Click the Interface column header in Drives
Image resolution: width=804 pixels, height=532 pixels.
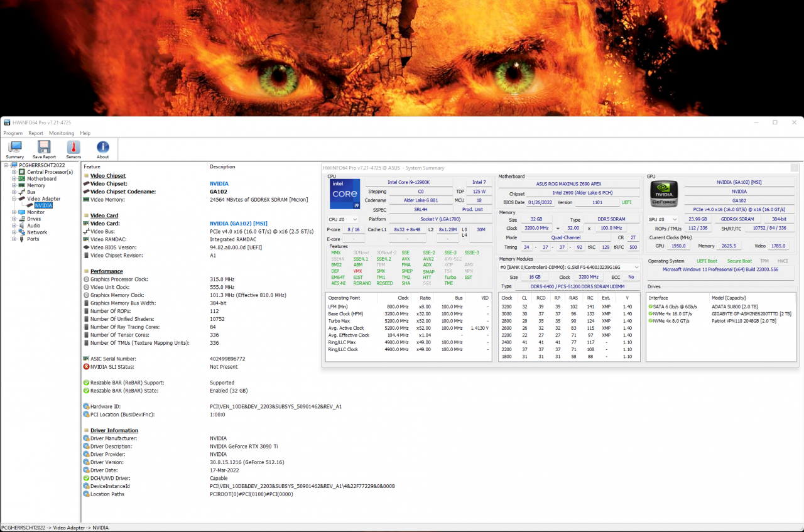pos(659,298)
